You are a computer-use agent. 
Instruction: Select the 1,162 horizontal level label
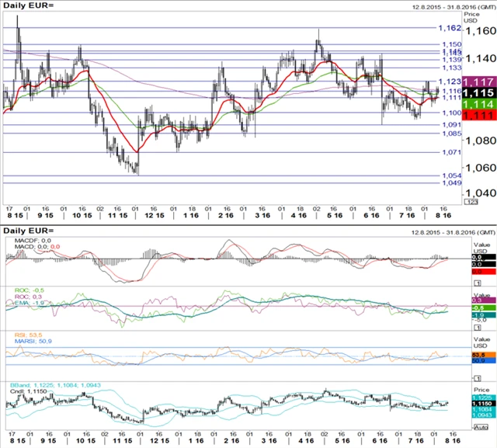tap(451, 28)
